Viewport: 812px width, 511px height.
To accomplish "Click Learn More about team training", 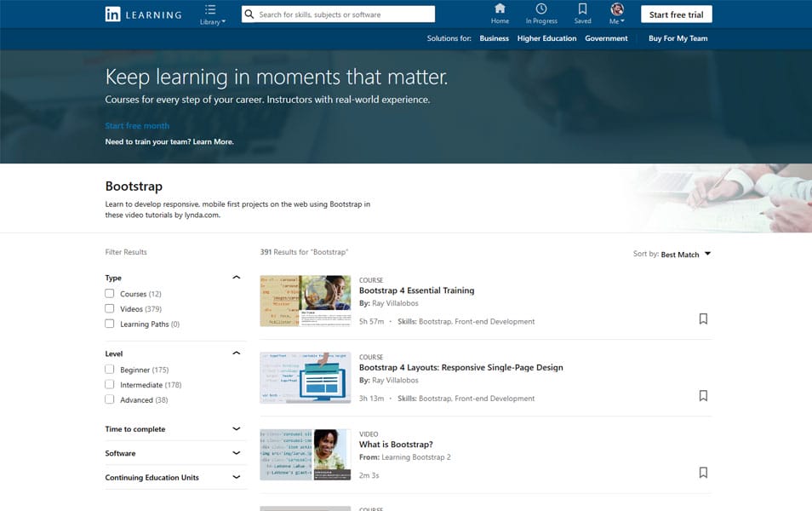I will click(x=213, y=141).
